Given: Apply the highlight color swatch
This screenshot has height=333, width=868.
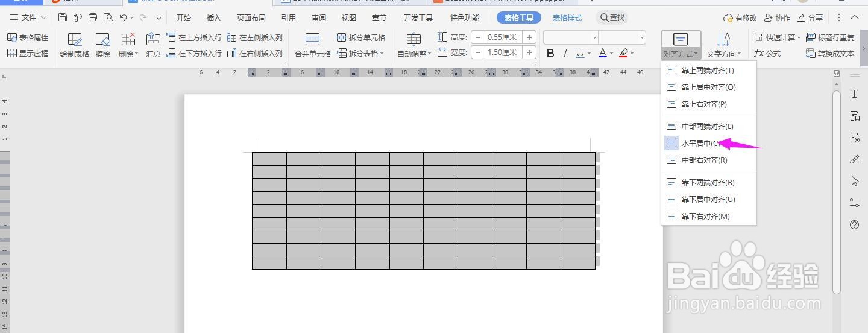Looking at the screenshot, I should pos(624,53).
